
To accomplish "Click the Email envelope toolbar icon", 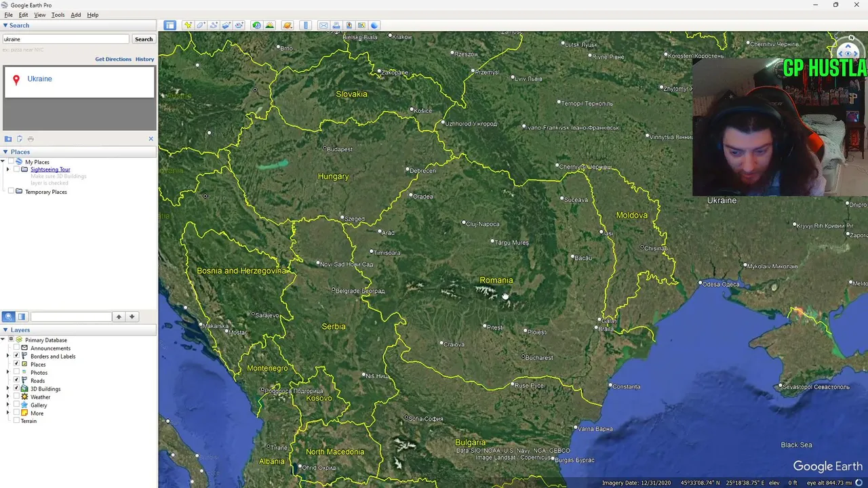I will (323, 25).
